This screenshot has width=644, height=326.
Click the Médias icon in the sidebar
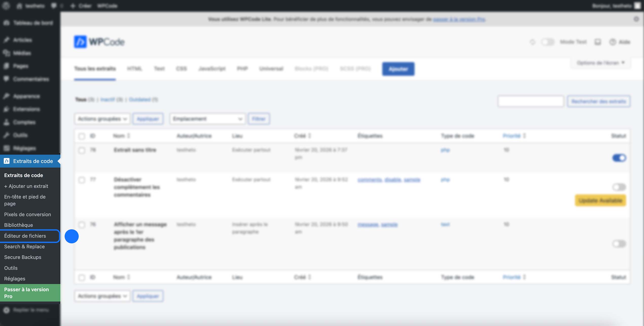[x=7, y=53]
